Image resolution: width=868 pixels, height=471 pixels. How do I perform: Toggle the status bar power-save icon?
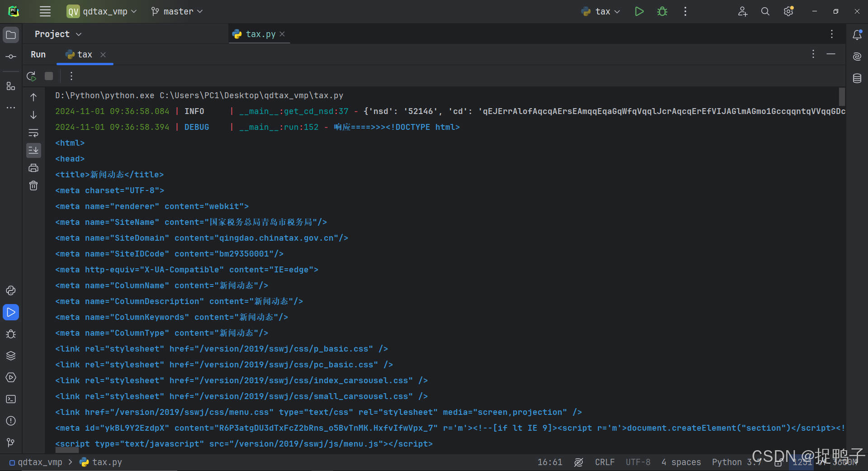579,462
